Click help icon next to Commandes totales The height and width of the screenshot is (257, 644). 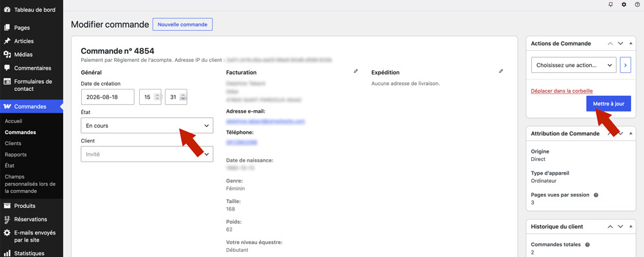pyautogui.click(x=587, y=245)
